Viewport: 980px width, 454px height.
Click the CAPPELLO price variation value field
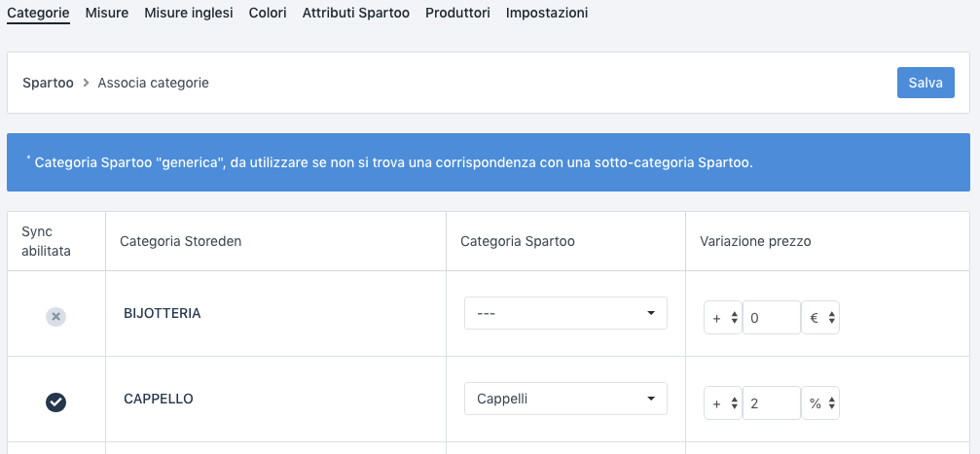click(771, 402)
